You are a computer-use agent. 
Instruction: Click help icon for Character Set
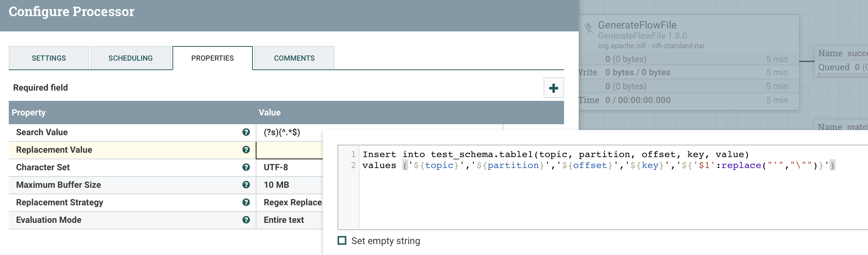tap(246, 167)
